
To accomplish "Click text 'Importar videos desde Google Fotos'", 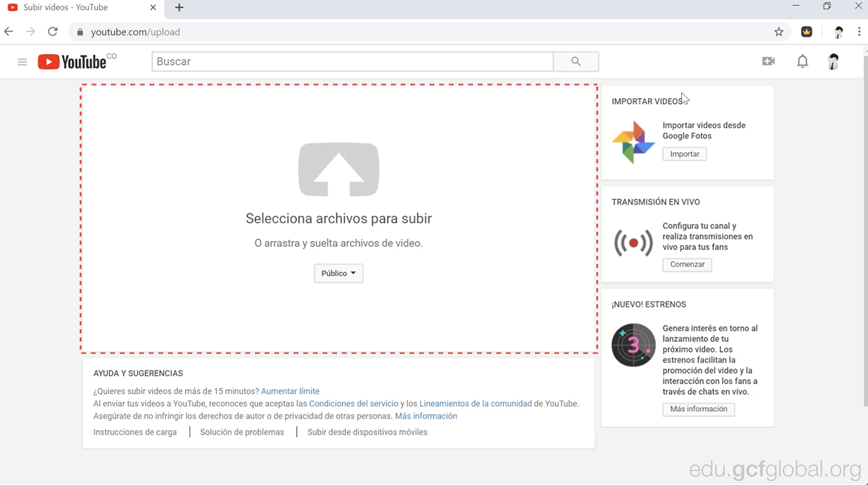I will [704, 130].
